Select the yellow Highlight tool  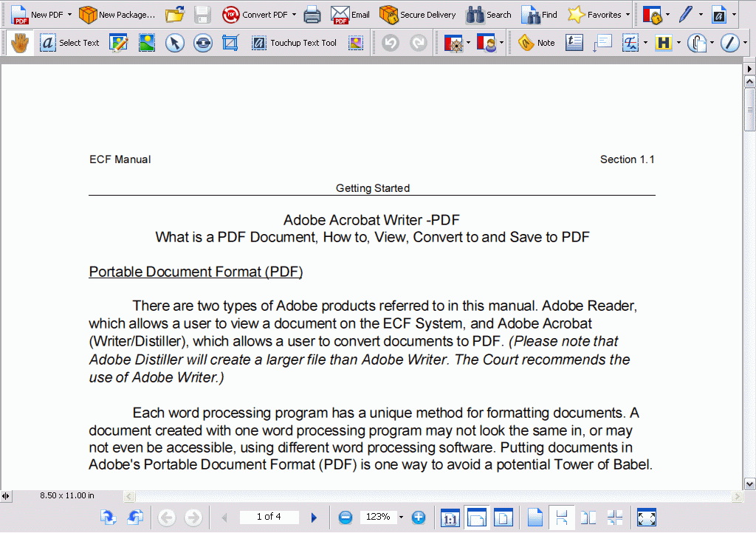pos(664,43)
